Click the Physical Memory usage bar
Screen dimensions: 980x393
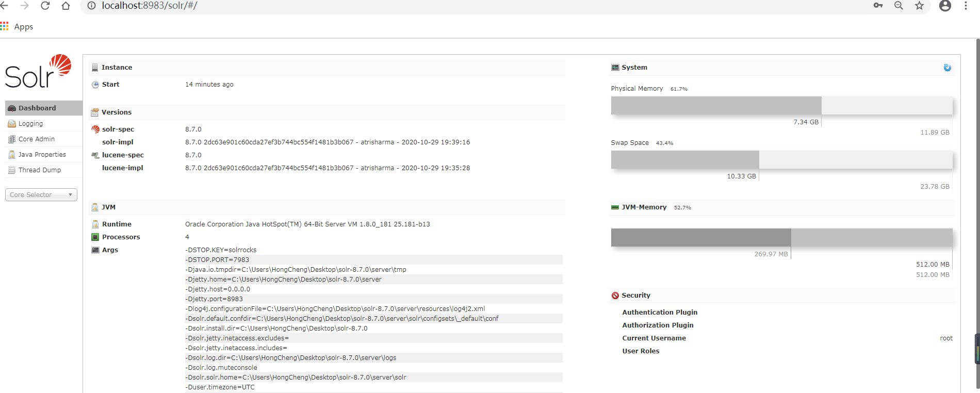781,106
